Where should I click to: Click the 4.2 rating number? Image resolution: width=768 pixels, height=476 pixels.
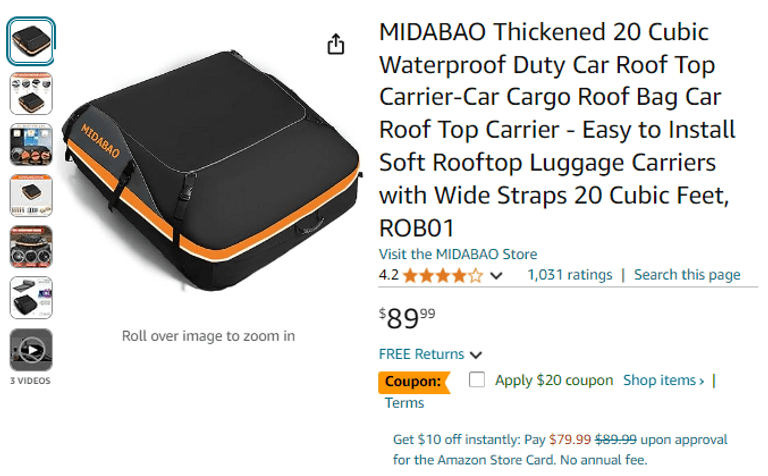tap(388, 275)
